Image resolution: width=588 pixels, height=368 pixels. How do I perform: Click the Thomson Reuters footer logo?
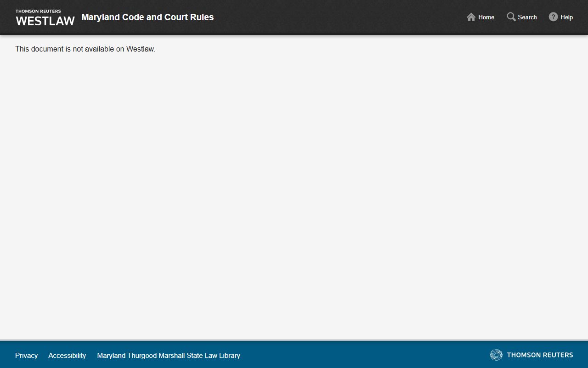[x=531, y=355]
